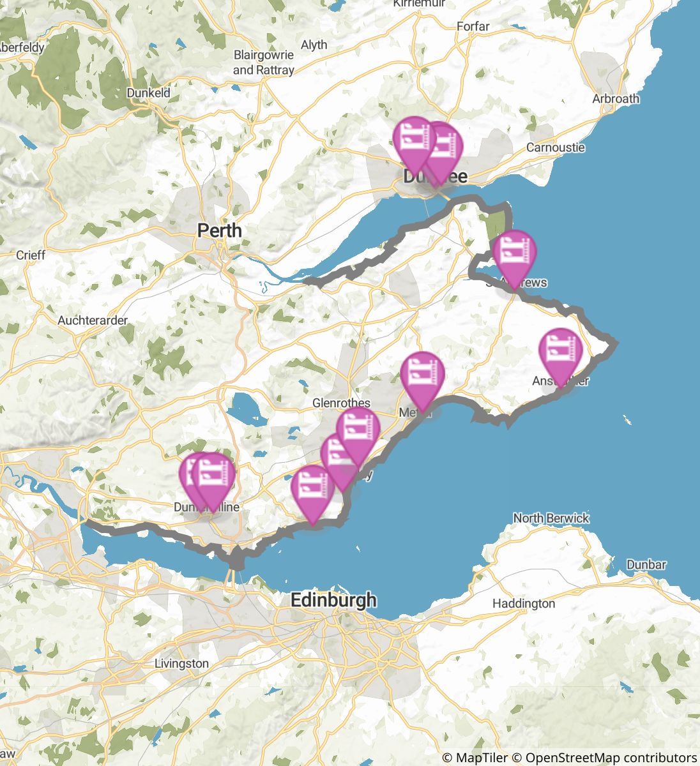Viewport: 700px width, 766px height.
Task: Click the Perth city label
Action: (x=220, y=230)
